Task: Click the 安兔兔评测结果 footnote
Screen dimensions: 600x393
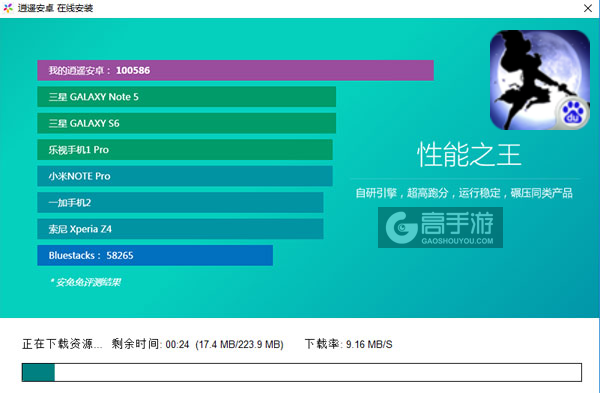Action: click(x=85, y=282)
